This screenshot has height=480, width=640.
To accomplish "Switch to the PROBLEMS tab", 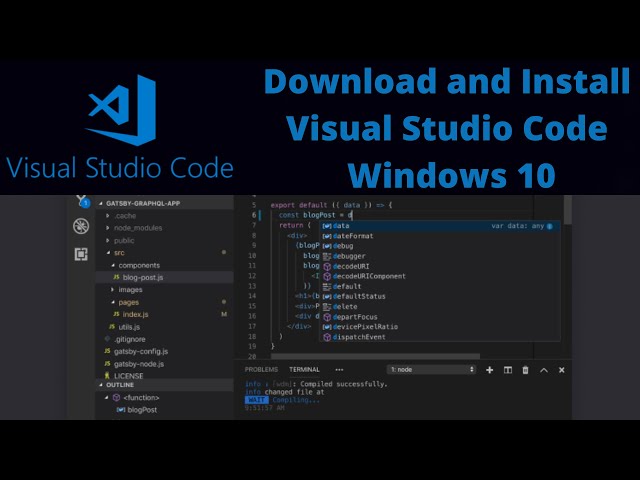I will (261, 369).
